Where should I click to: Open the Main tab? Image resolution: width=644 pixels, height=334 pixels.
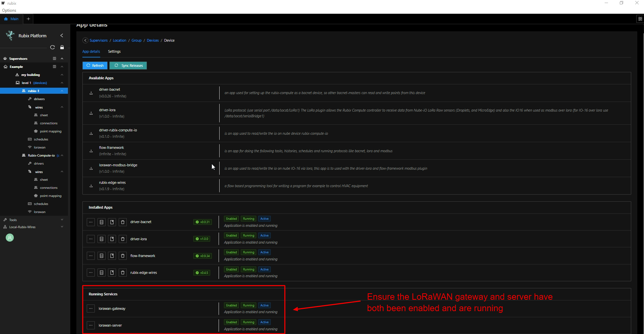(11, 19)
